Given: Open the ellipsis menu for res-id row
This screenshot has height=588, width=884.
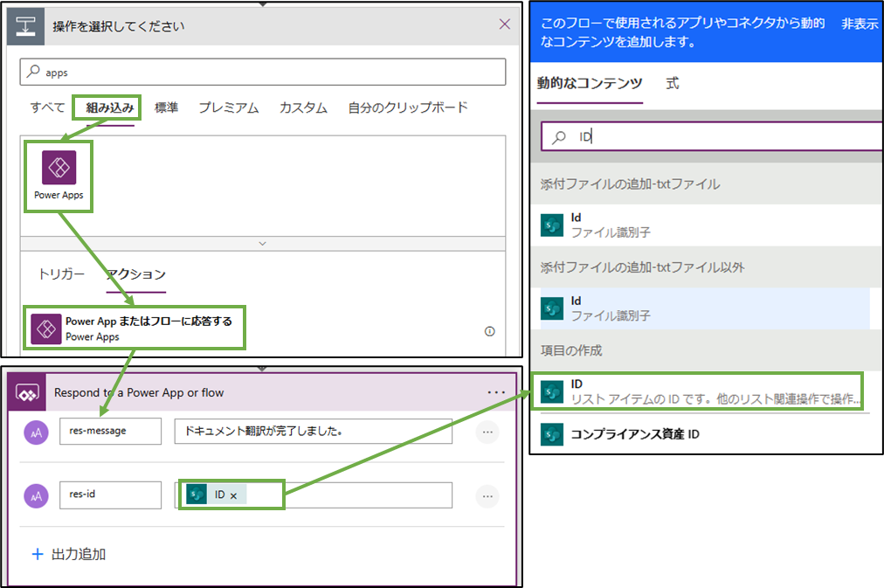Looking at the screenshot, I should [487, 496].
